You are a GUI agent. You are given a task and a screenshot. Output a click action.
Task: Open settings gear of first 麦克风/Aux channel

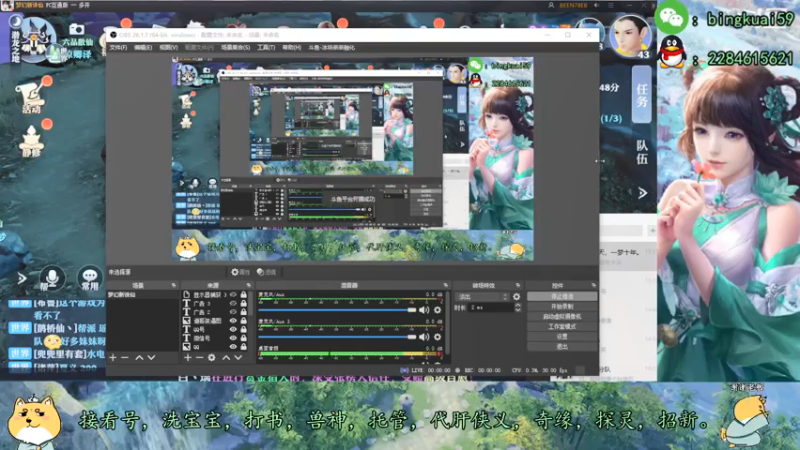pos(437,310)
